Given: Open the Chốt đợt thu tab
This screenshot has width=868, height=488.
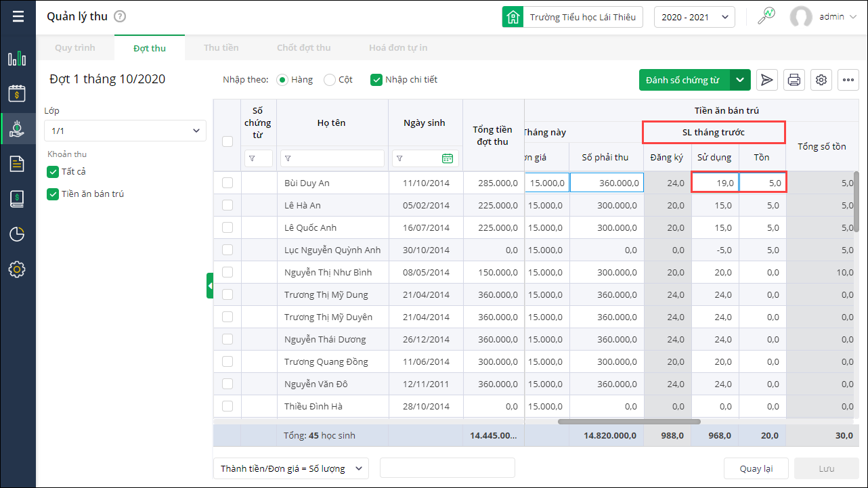Looking at the screenshot, I should point(303,48).
